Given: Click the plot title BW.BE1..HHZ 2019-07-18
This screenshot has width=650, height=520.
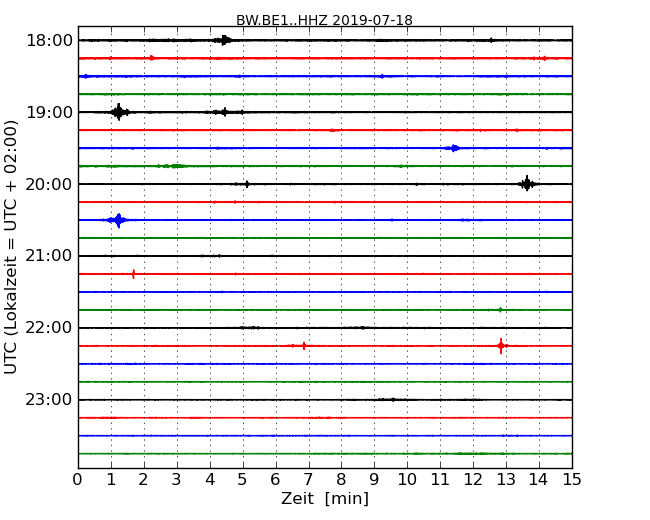Looking at the screenshot, I should coord(324,20).
